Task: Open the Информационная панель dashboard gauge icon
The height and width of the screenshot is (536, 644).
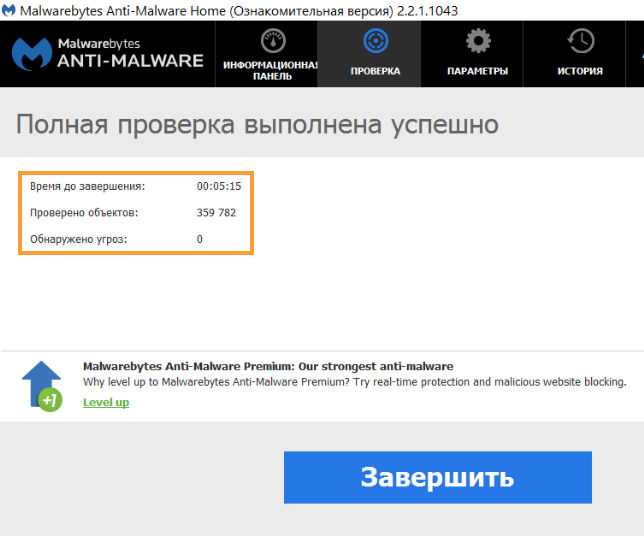Action: coord(273,41)
